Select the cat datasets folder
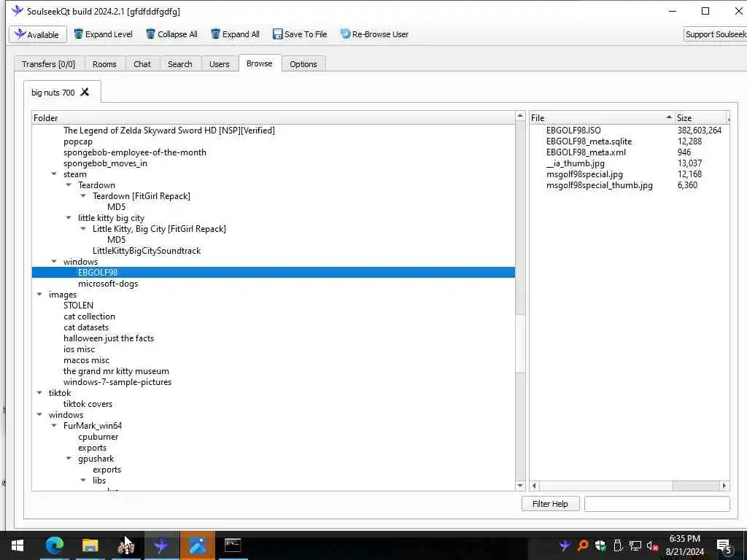 [86, 327]
